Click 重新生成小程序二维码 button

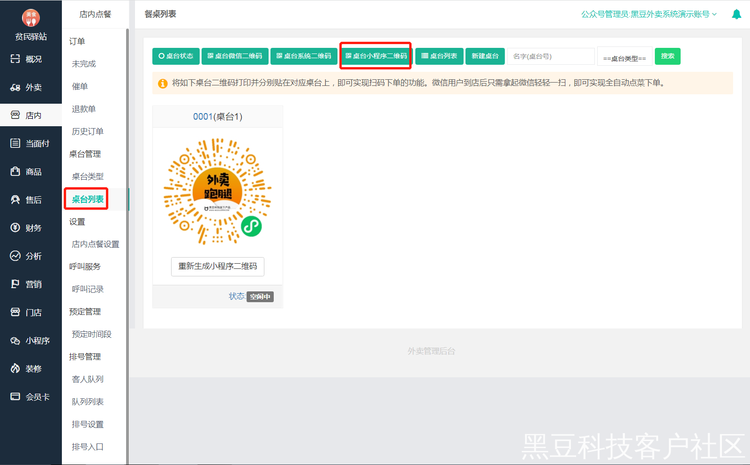coord(218,266)
